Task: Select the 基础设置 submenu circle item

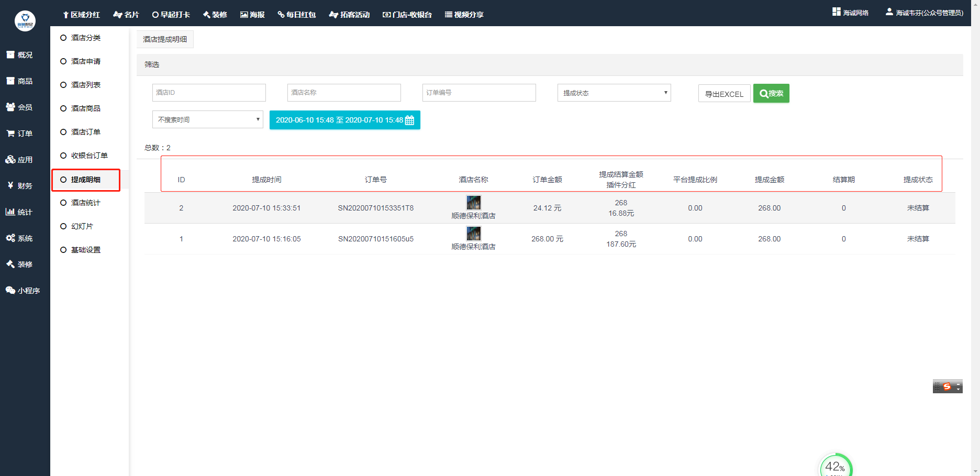Action: point(63,250)
